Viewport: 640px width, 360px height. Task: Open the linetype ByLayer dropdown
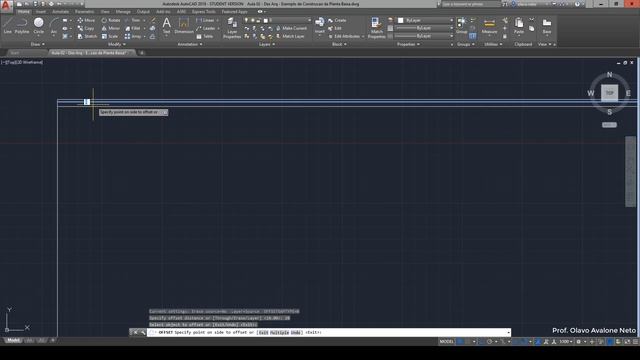coord(424,36)
